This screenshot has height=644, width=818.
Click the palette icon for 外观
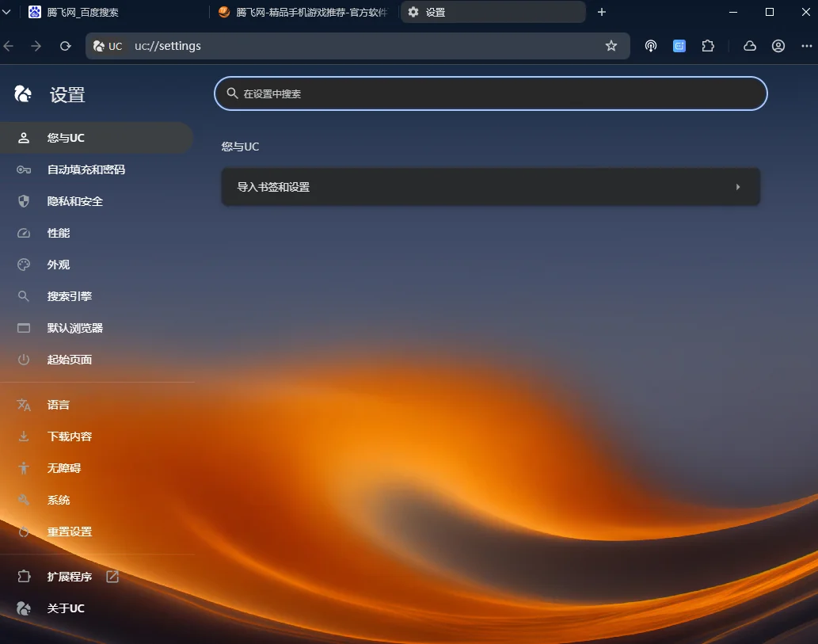click(x=24, y=265)
